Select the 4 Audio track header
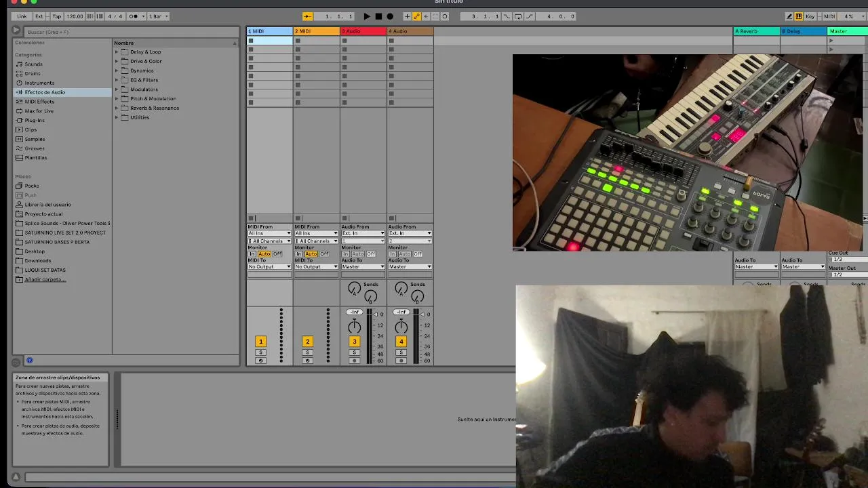This screenshot has width=868, height=488. 410,31
